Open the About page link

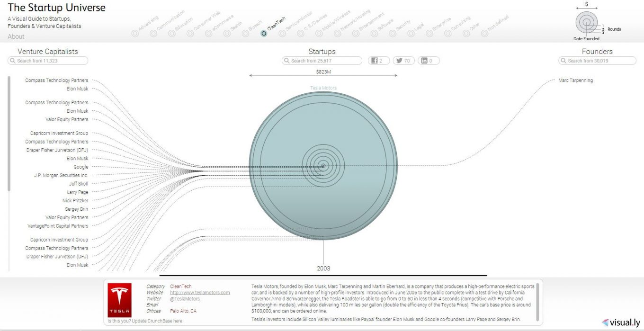[16, 36]
